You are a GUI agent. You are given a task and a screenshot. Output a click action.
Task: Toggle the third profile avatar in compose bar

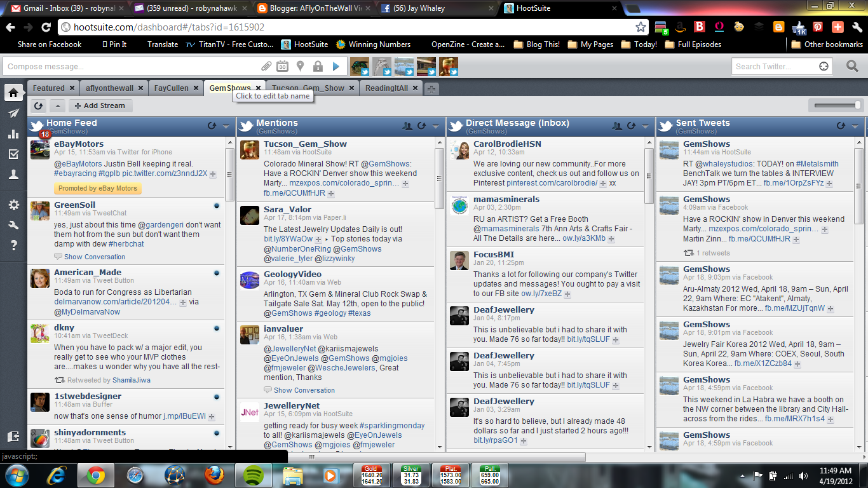404,66
